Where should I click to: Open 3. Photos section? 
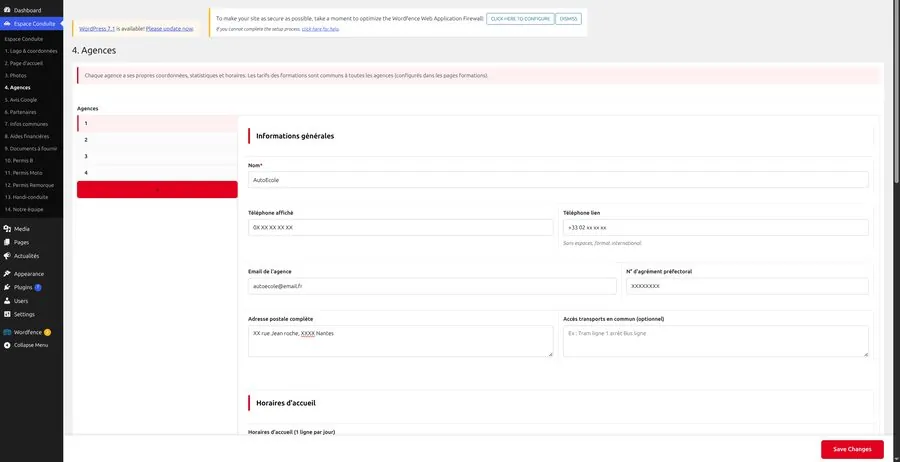pos(15,75)
